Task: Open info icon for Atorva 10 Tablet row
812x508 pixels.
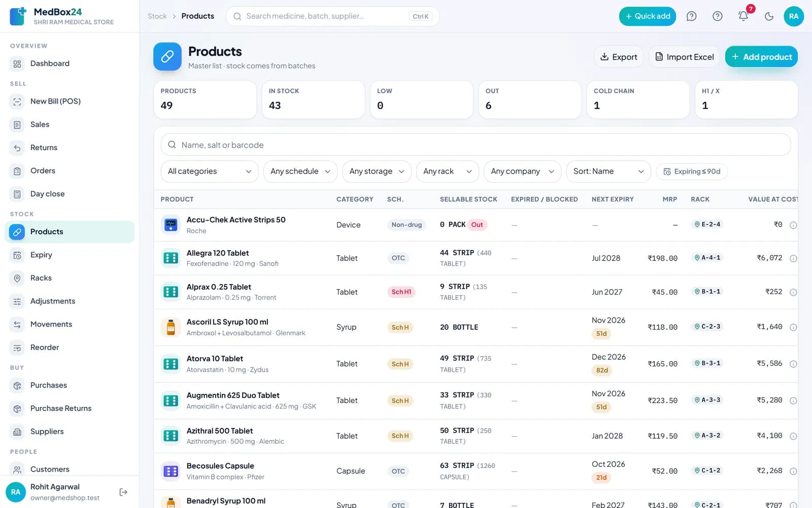Action: [793, 364]
